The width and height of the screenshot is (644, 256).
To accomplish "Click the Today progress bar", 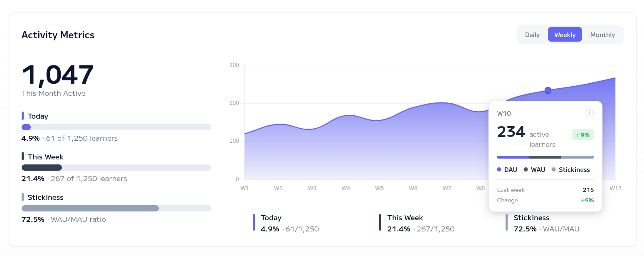I will [116, 127].
